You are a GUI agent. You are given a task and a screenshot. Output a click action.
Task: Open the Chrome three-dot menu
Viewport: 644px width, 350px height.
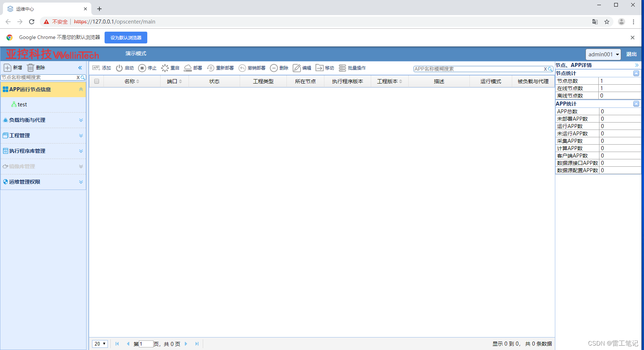[633, 22]
